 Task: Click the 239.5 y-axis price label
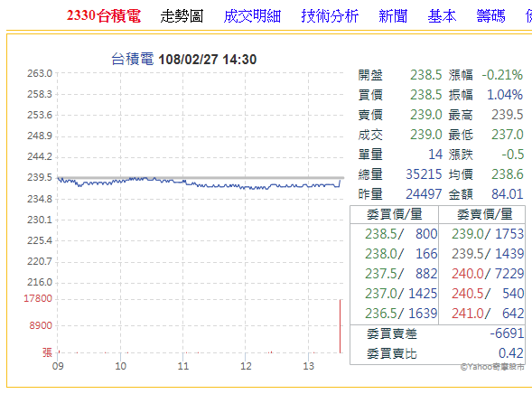tap(40, 177)
